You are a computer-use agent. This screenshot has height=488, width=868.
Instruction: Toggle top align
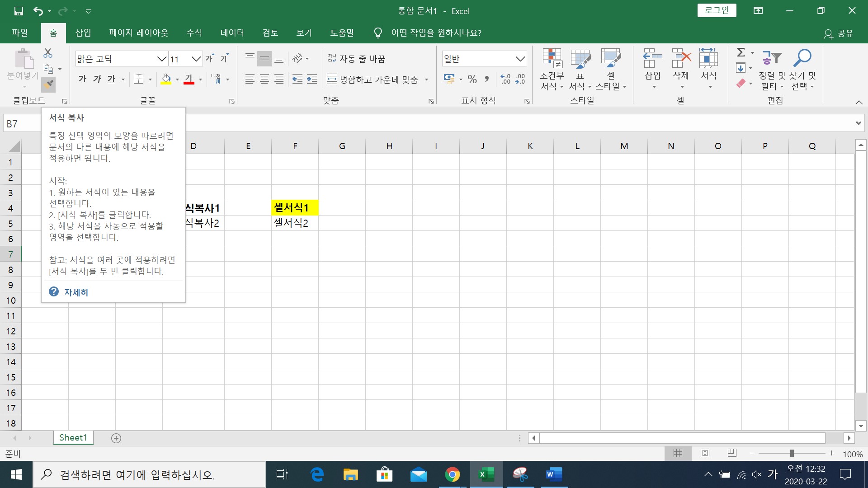pos(250,58)
